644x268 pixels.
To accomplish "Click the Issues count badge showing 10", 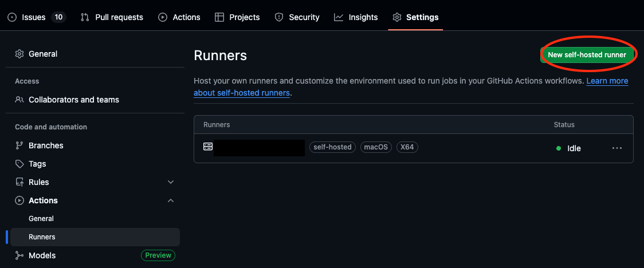I will click(59, 17).
